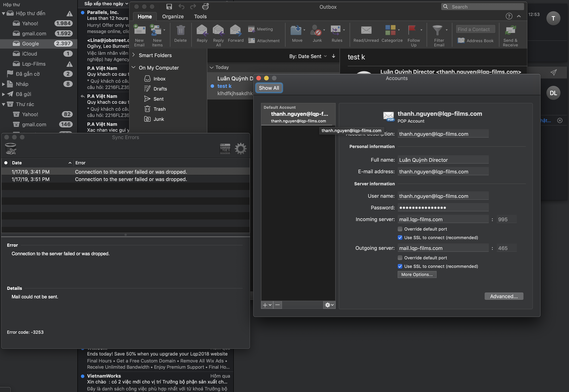Click the Save icon in Outbox titlebar
569x392 pixels.
point(169,7)
